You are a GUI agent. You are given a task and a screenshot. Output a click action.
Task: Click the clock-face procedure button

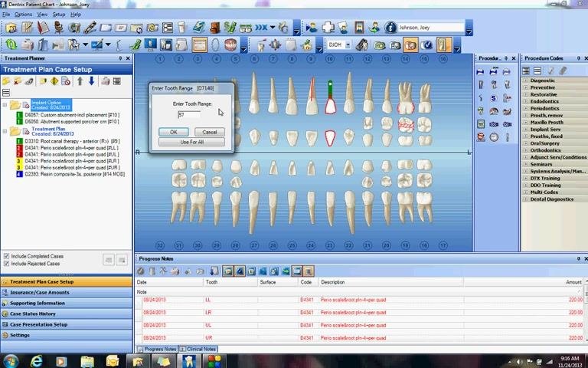coord(494,137)
